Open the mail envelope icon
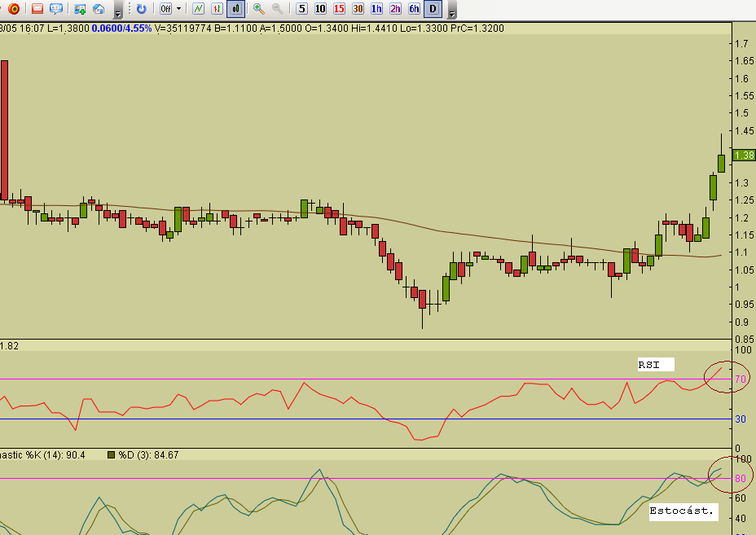756x535 pixels. tap(37, 9)
